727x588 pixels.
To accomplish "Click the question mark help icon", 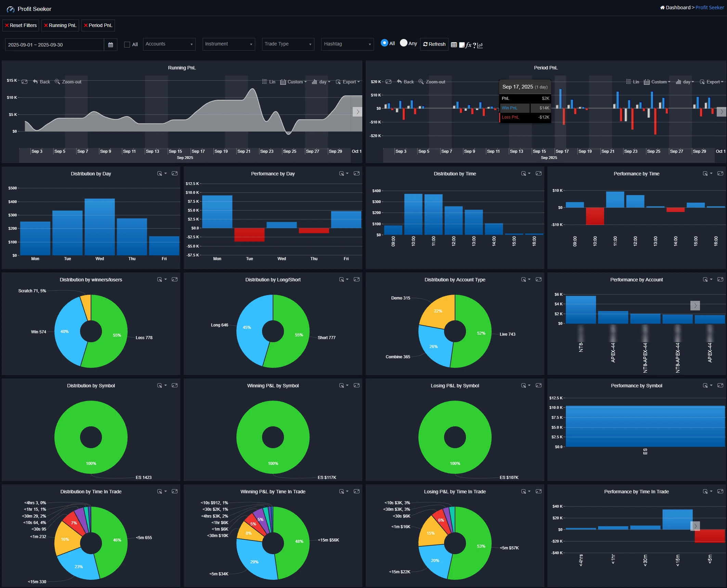I will tap(475, 45).
